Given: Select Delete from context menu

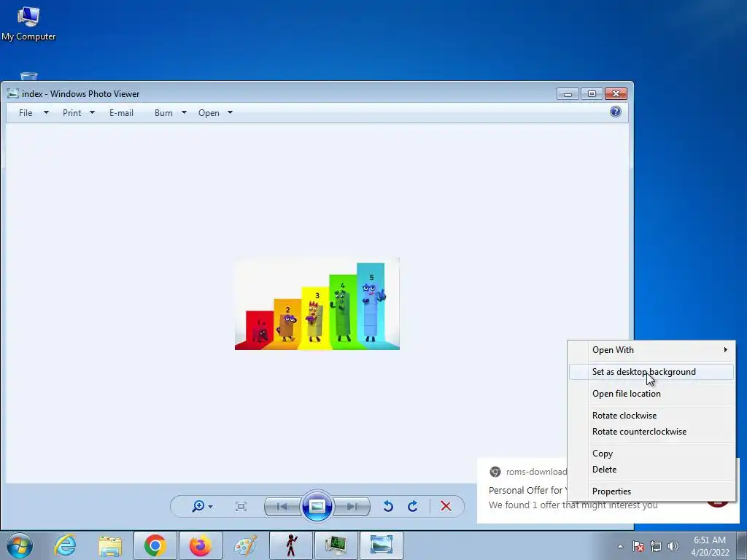Looking at the screenshot, I should pyautogui.click(x=651, y=470).
